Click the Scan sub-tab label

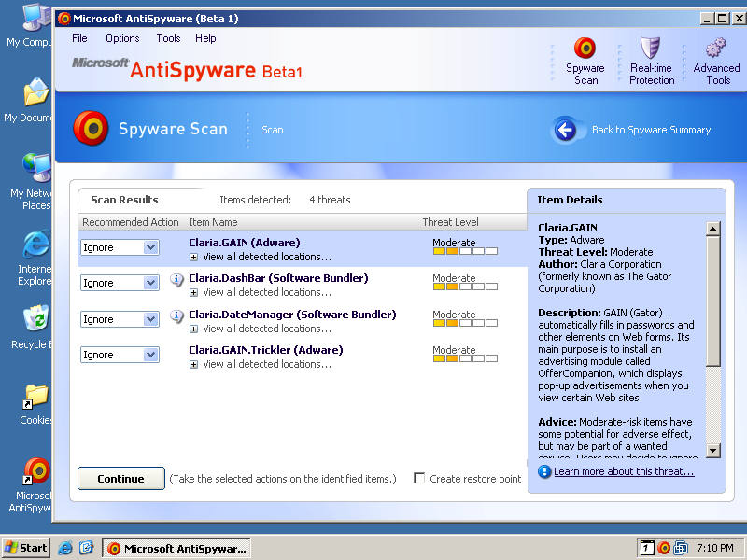pos(273,130)
